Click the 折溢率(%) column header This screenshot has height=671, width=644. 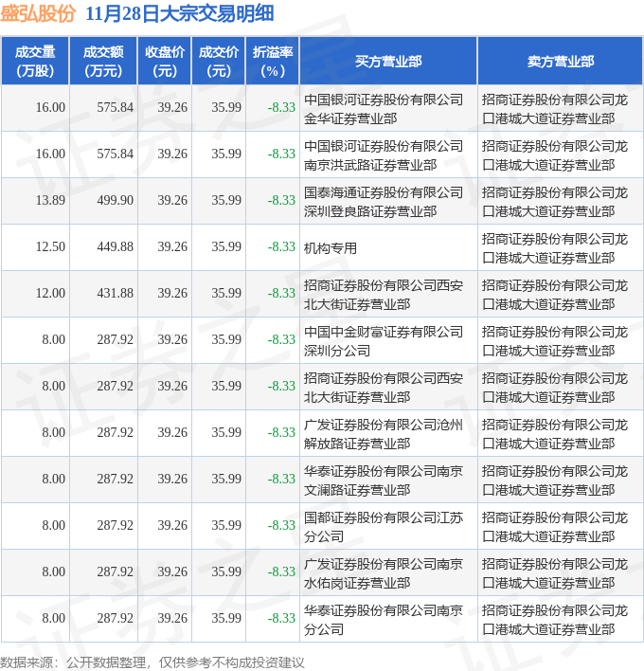[273, 62]
